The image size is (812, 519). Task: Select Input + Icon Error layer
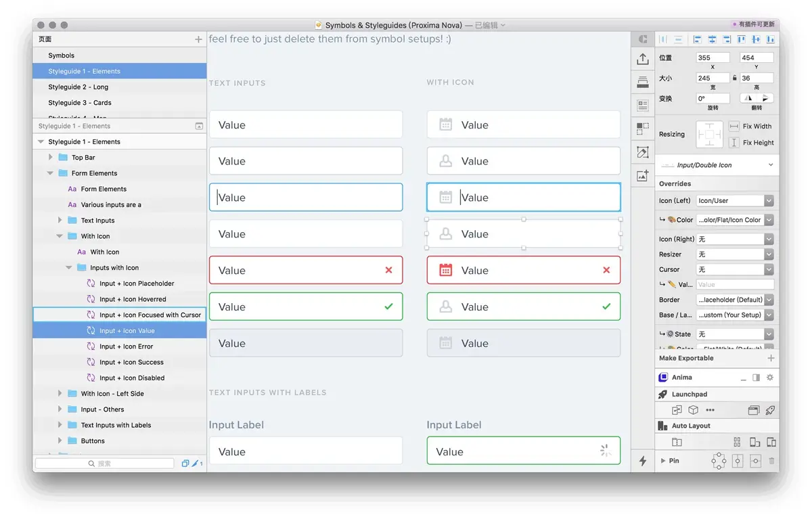click(x=119, y=346)
